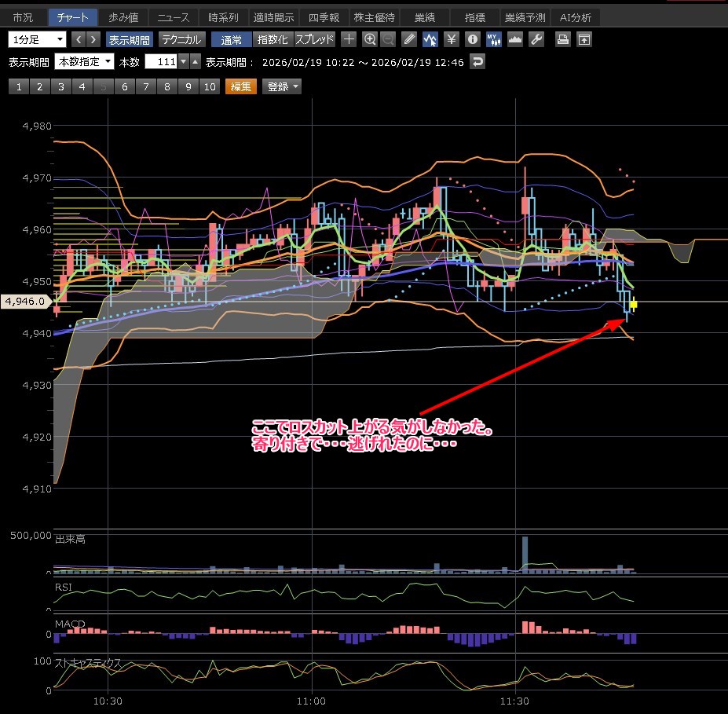Open the 登録 dropdown menu
This screenshot has height=714, width=728.
(283, 87)
